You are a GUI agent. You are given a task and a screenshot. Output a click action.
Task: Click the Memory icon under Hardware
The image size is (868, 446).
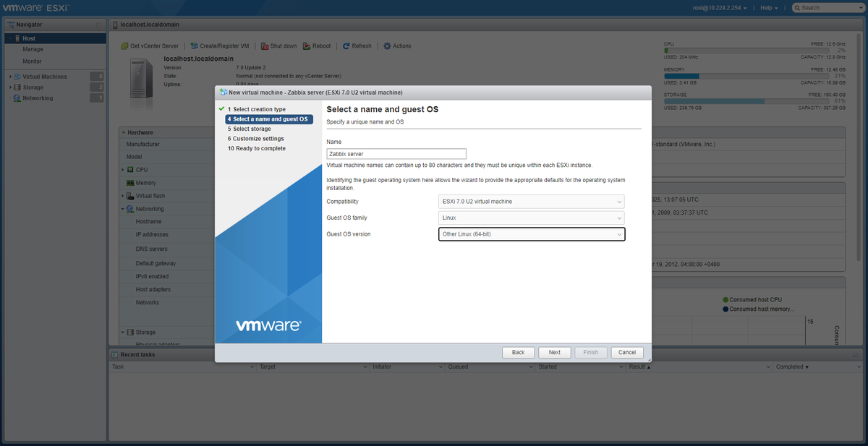(131, 183)
